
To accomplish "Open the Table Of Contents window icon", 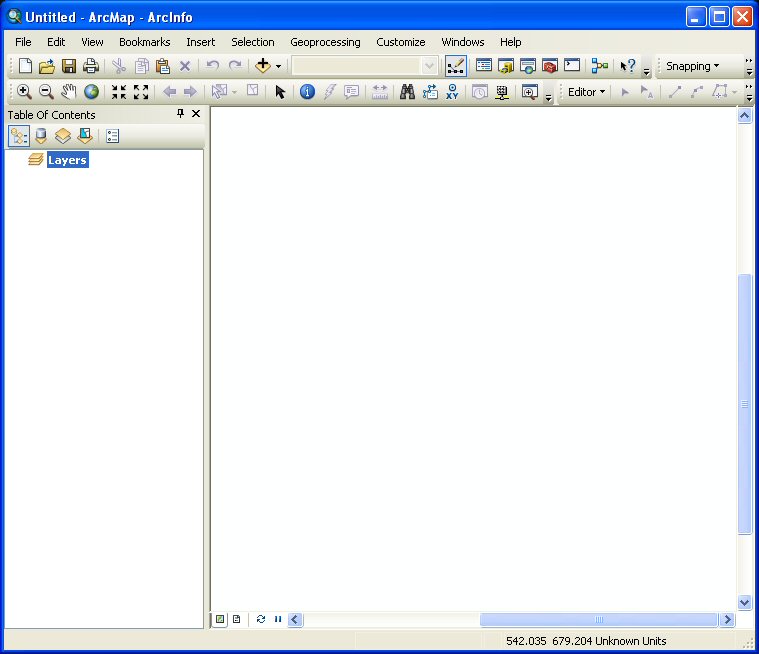I will (x=484, y=65).
